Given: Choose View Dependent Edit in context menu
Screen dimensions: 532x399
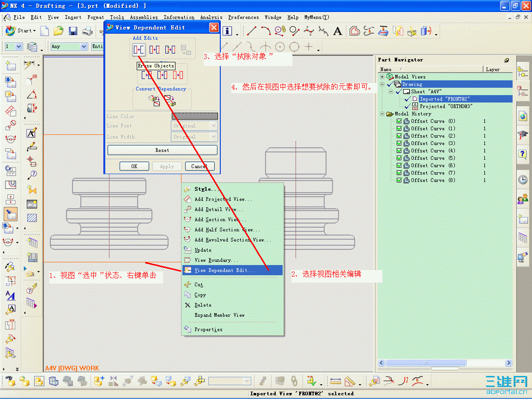Looking at the screenshot, I should 232,271.
